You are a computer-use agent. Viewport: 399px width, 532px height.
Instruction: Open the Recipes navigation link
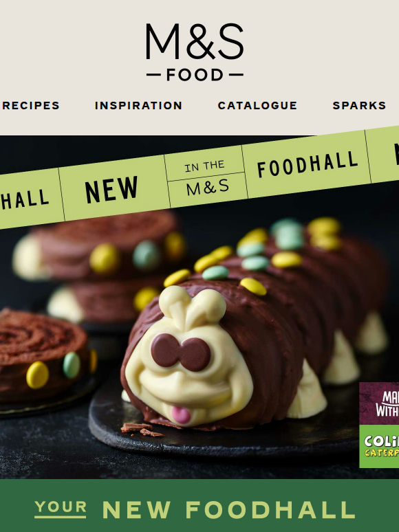point(31,106)
